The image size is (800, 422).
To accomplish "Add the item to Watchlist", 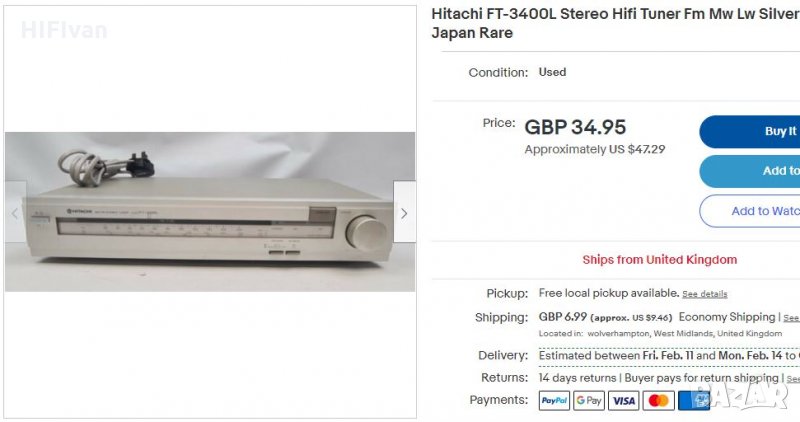I will 749,211.
